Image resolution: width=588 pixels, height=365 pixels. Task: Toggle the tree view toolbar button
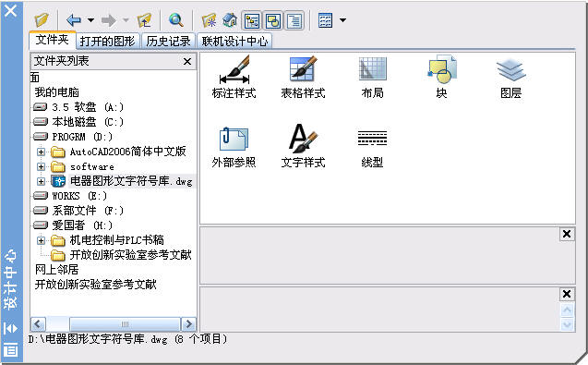pyautogui.click(x=252, y=20)
